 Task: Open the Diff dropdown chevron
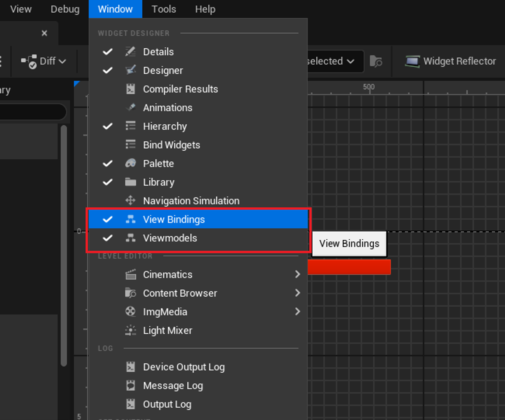[x=62, y=61]
